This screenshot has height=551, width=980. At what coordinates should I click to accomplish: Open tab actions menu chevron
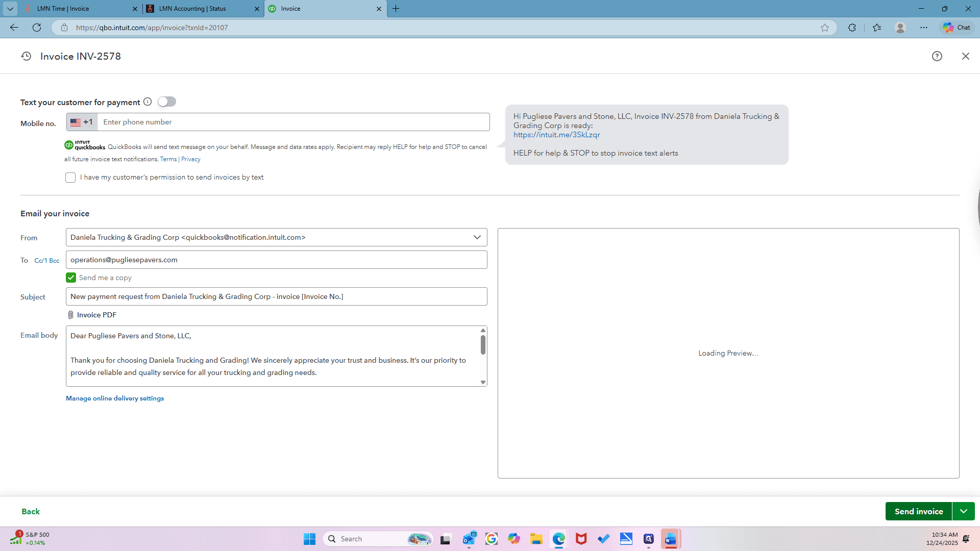coord(10,9)
